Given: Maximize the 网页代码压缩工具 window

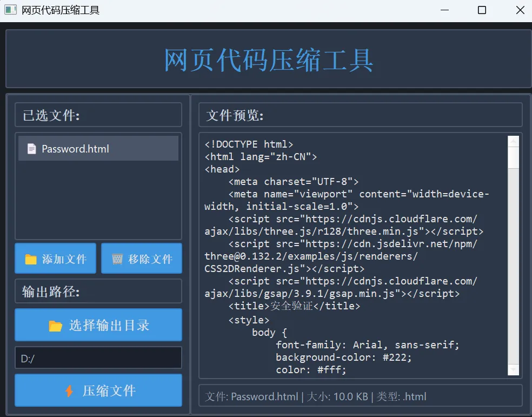Looking at the screenshot, I should pos(482,10).
